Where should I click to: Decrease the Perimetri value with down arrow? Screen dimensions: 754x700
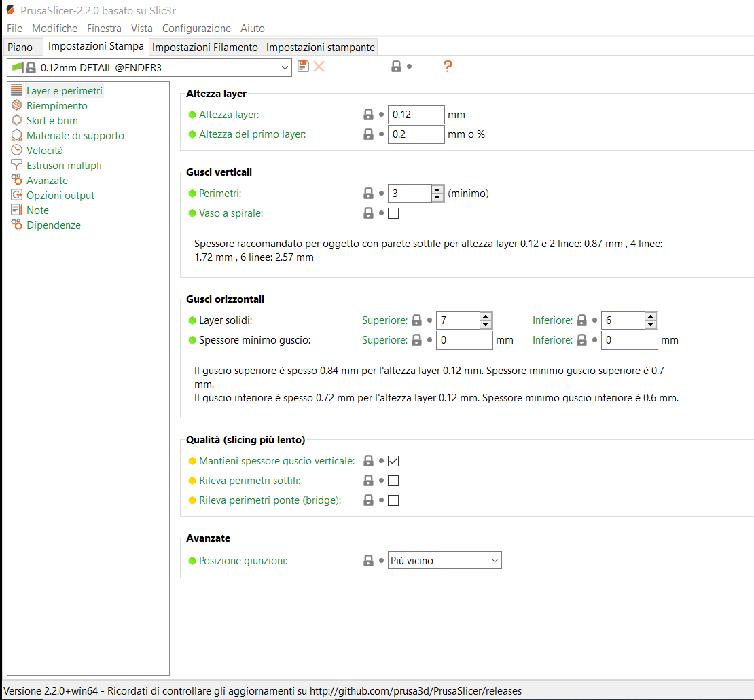point(437,198)
